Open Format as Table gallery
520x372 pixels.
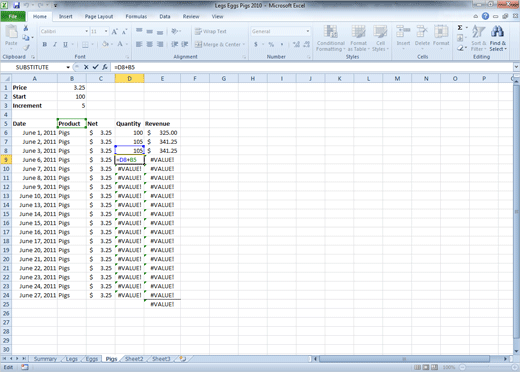pos(358,38)
